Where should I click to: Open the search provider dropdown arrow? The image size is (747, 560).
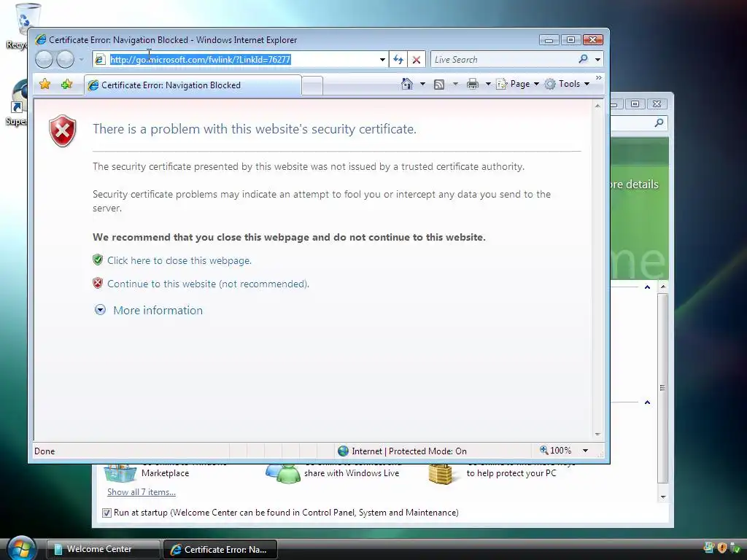click(597, 60)
